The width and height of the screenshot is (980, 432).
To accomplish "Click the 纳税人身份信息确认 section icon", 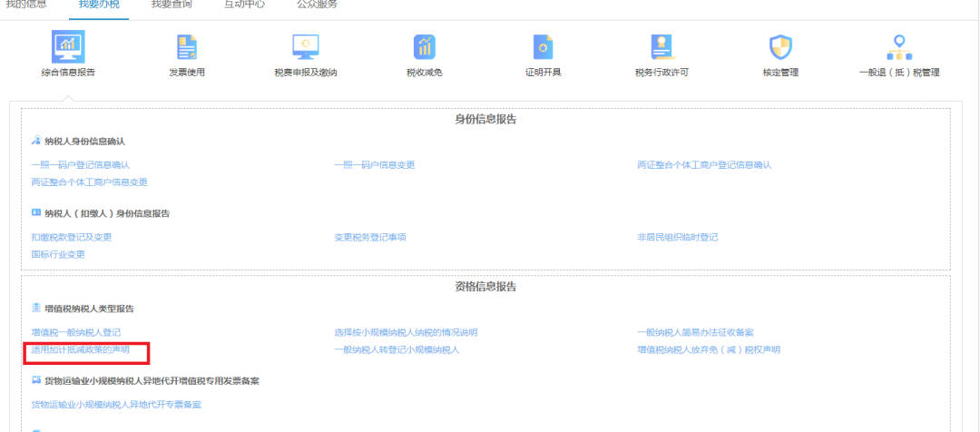I will click(36, 142).
